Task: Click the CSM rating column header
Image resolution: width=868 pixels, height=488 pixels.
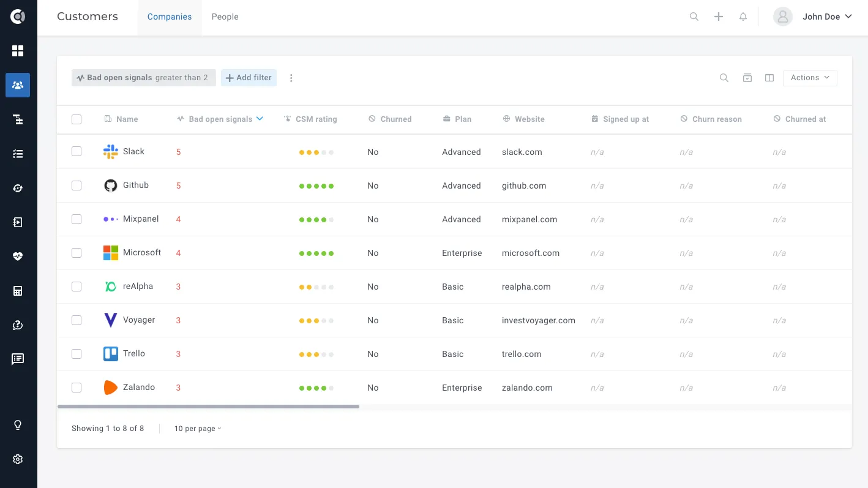Action: pyautogui.click(x=311, y=119)
